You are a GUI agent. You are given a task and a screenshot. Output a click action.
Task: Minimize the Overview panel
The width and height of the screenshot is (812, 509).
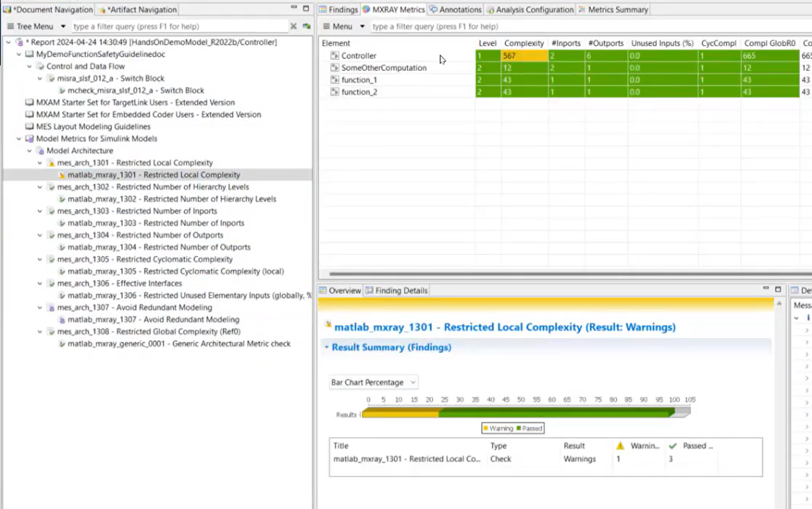766,288
